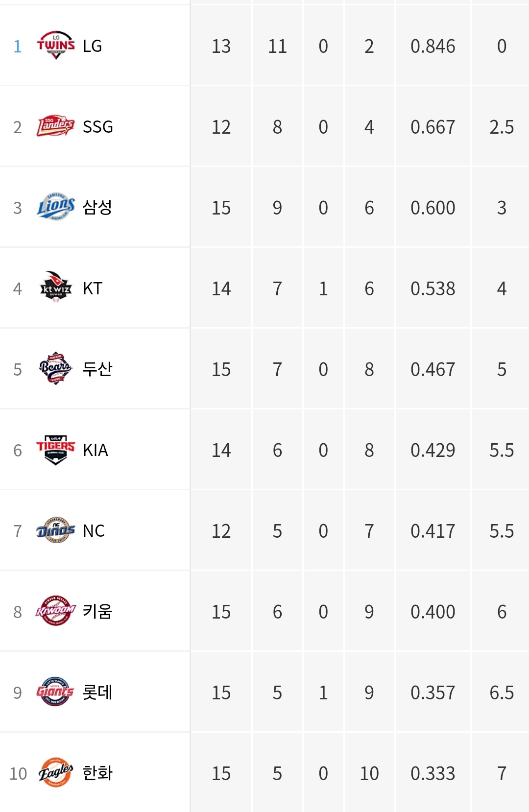Select the Samsung Lions logo
The width and height of the screenshot is (529, 812).
(56, 207)
